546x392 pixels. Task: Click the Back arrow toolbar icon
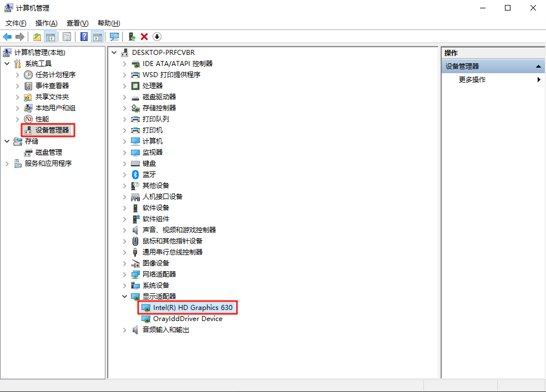pyautogui.click(x=7, y=37)
